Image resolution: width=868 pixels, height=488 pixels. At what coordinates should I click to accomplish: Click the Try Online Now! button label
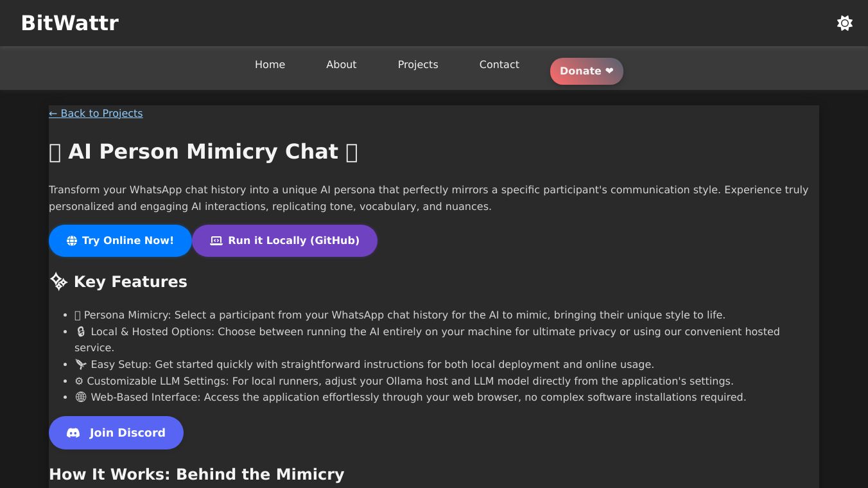[x=128, y=240]
